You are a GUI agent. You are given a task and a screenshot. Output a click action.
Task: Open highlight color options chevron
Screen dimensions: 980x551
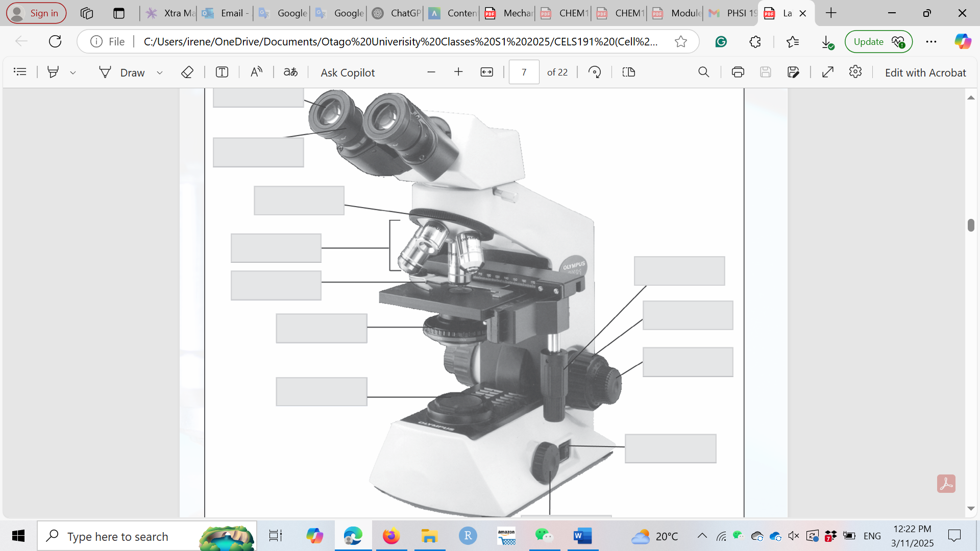(x=73, y=72)
